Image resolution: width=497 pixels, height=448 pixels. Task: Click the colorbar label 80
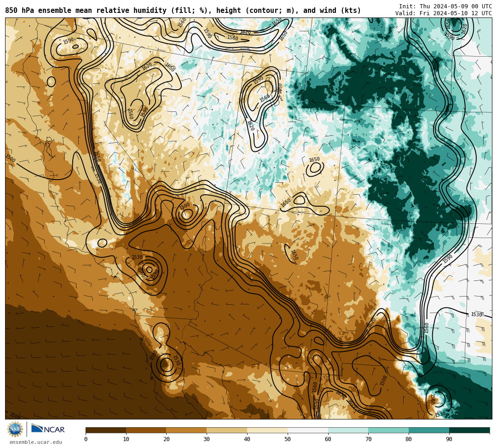[x=409, y=439]
